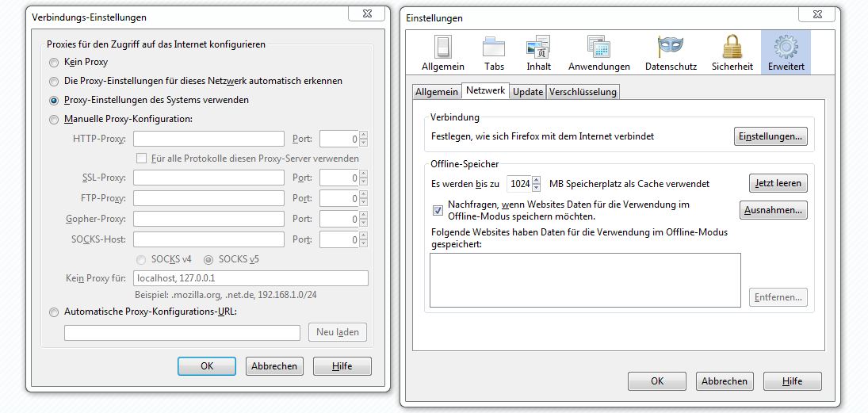
Task: Check 'Für alle Protokolle diesen Proxy-Server verwenden'
Action: [141, 159]
